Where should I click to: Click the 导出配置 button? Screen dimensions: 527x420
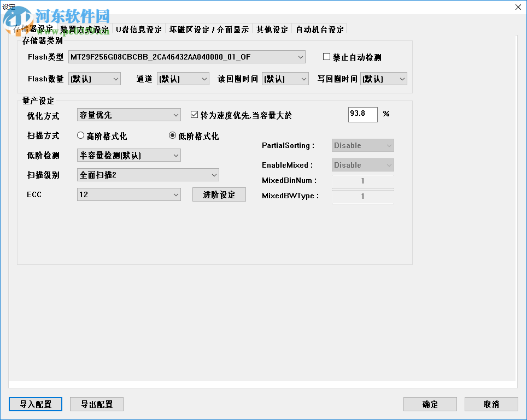(96, 404)
